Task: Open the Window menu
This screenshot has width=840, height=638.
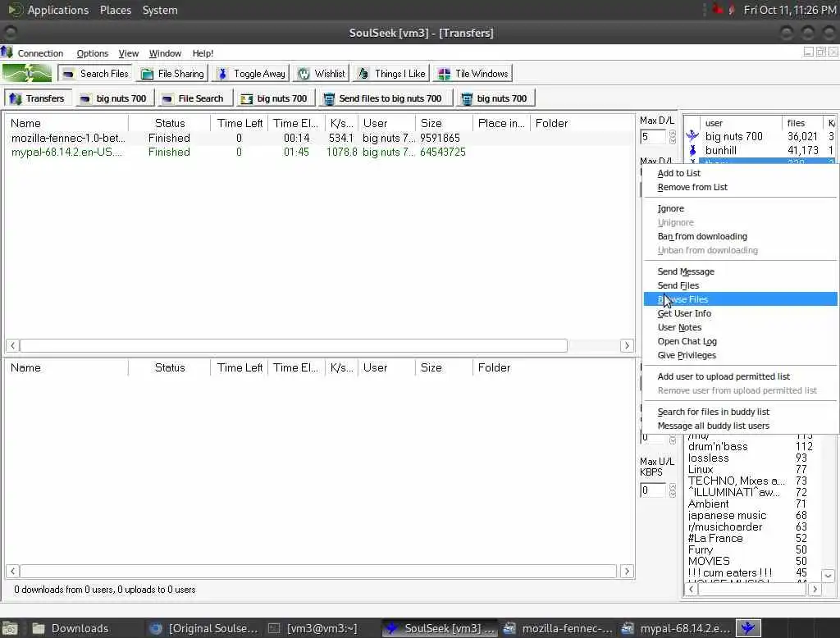Action: 165,53
